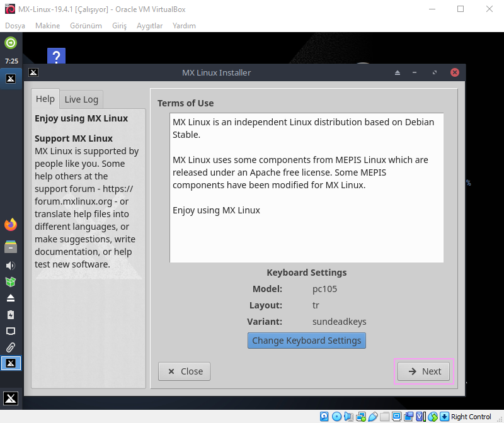This screenshot has width=504, height=423.
Task: Maximize the MX Linux Installer window
Action: pos(435,72)
